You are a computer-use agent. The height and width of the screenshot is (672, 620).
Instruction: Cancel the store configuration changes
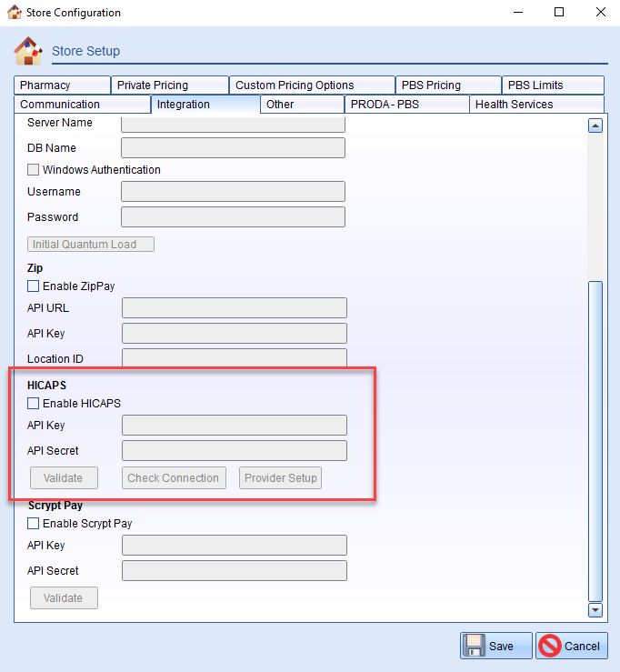pyautogui.click(x=572, y=646)
